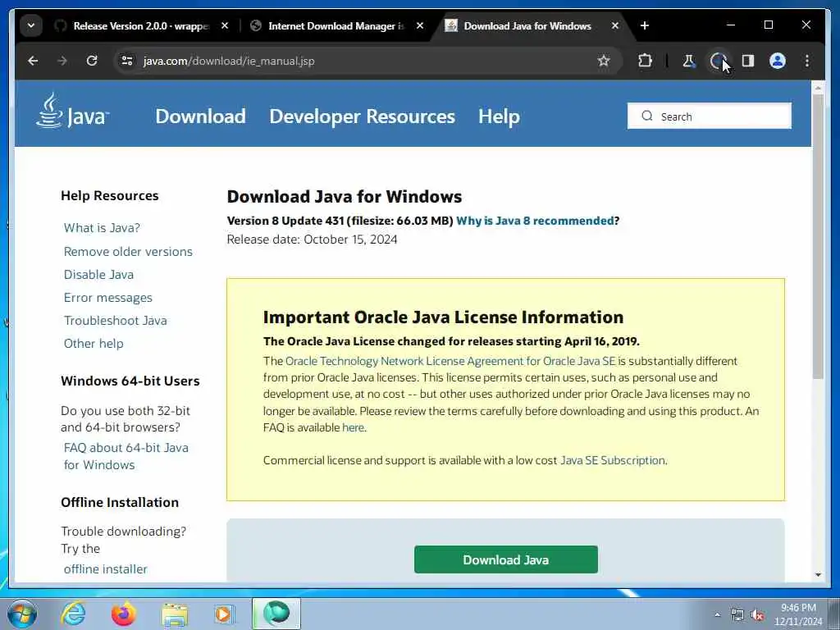Screen dimensions: 840x630
Task: Click the green Download Java button
Action: 505,559
